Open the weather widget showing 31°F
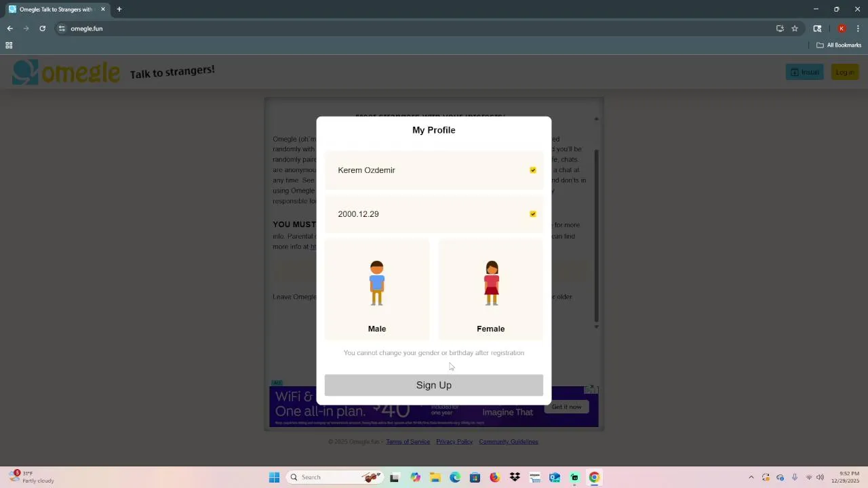Image resolution: width=868 pixels, height=488 pixels. [x=32, y=477]
